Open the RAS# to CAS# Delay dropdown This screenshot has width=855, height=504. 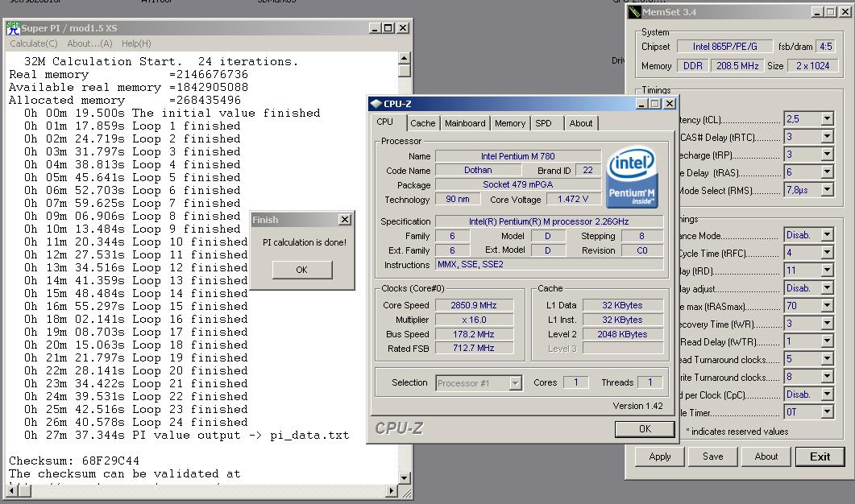pyautogui.click(x=827, y=137)
